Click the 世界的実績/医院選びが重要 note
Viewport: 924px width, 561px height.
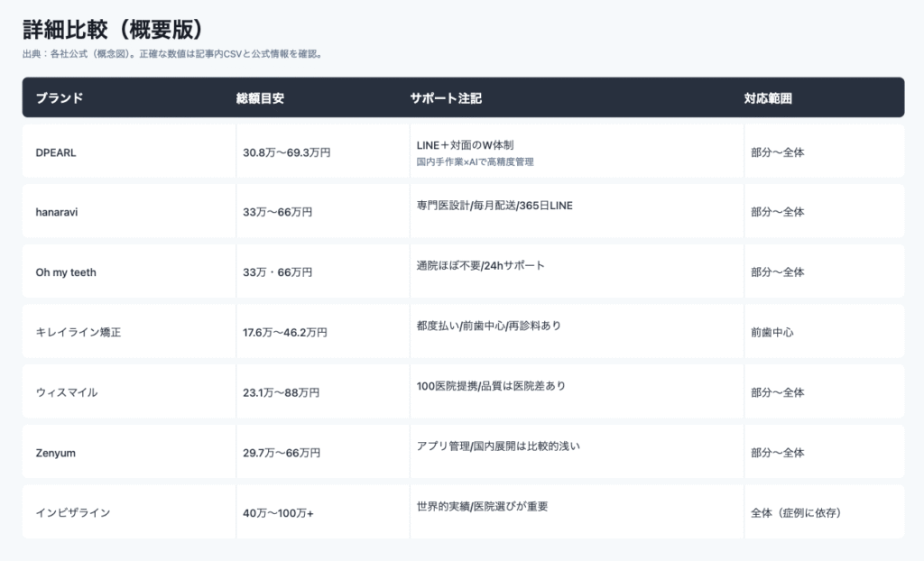[x=482, y=506]
